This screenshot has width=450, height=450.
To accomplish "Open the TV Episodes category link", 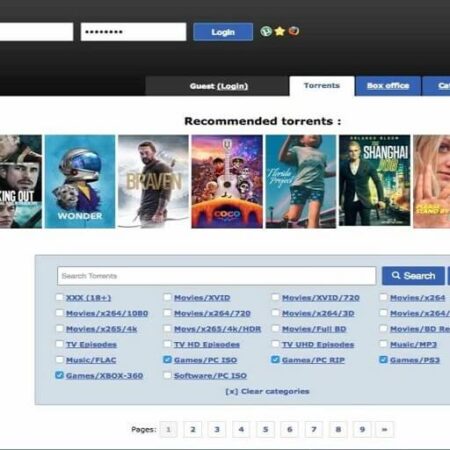I will (x=91, y=344).
